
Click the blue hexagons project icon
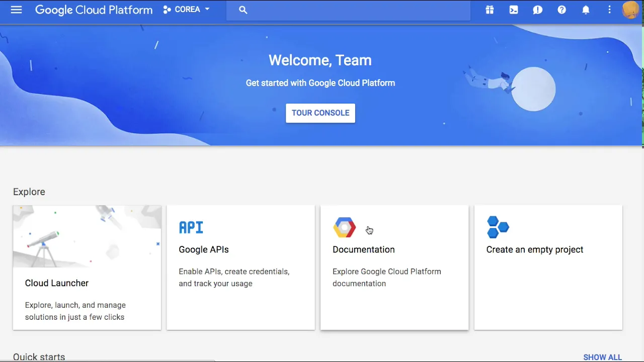pos(498,227)
